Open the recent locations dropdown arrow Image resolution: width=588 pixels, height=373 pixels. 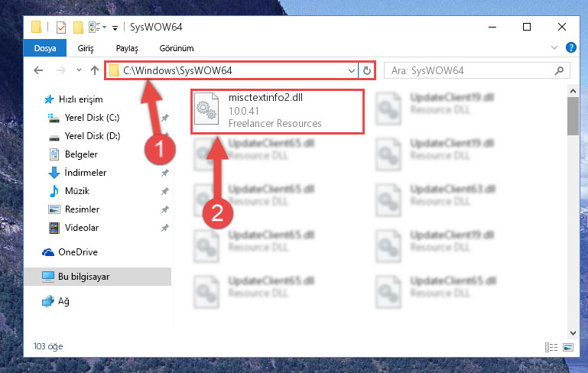point(79,70)
